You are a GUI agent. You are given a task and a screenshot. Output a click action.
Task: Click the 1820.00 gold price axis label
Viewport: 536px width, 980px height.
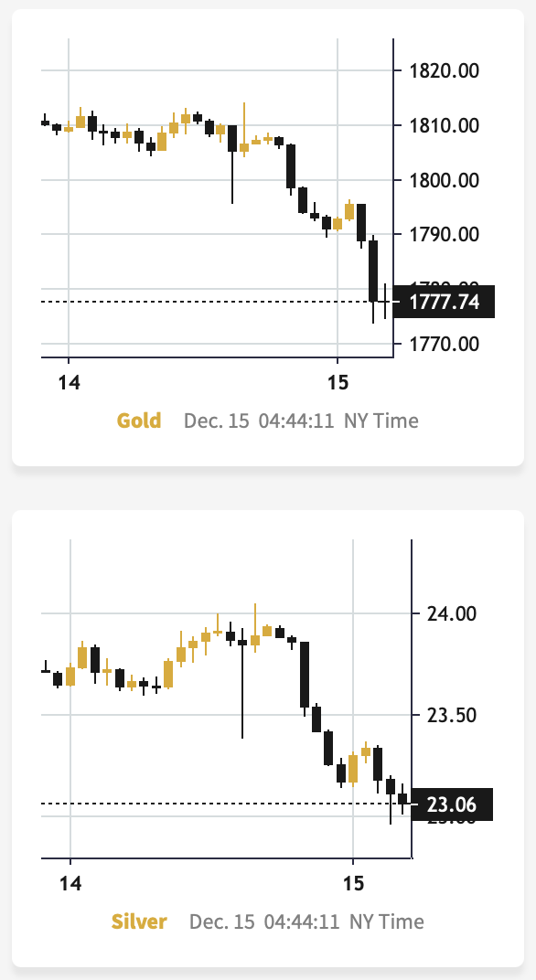pyautogui.click(x=444, y=70)
